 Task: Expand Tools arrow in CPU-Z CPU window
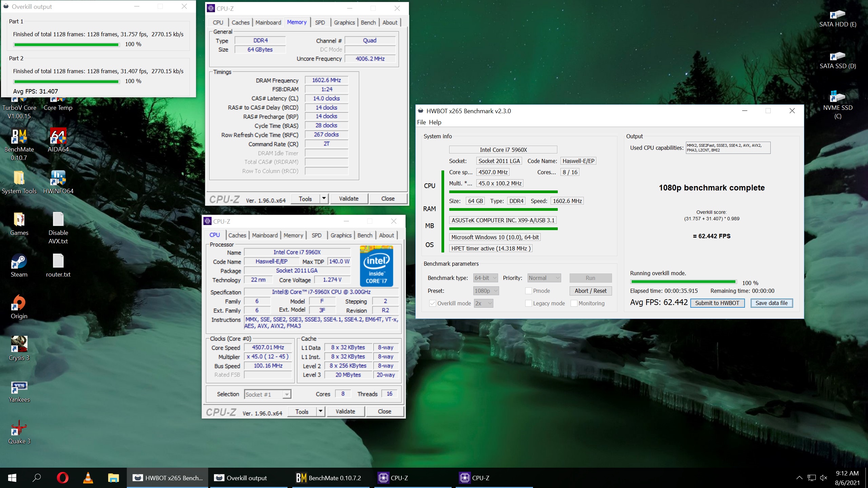click(321, 411)
